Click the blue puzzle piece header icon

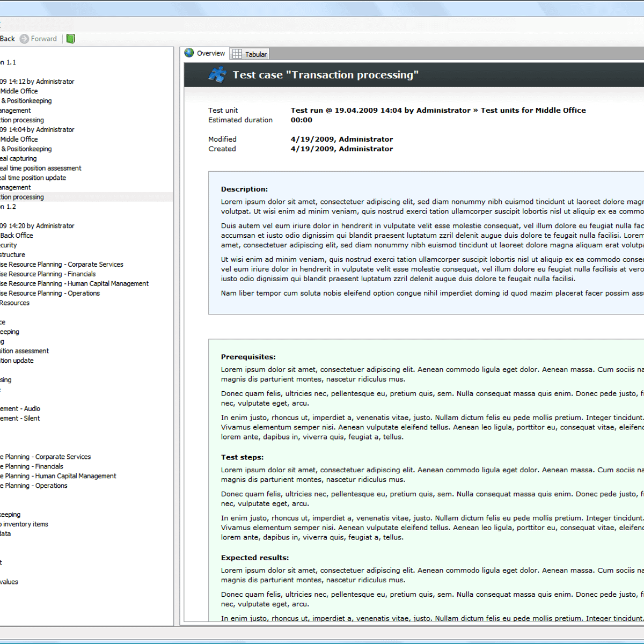217,75
